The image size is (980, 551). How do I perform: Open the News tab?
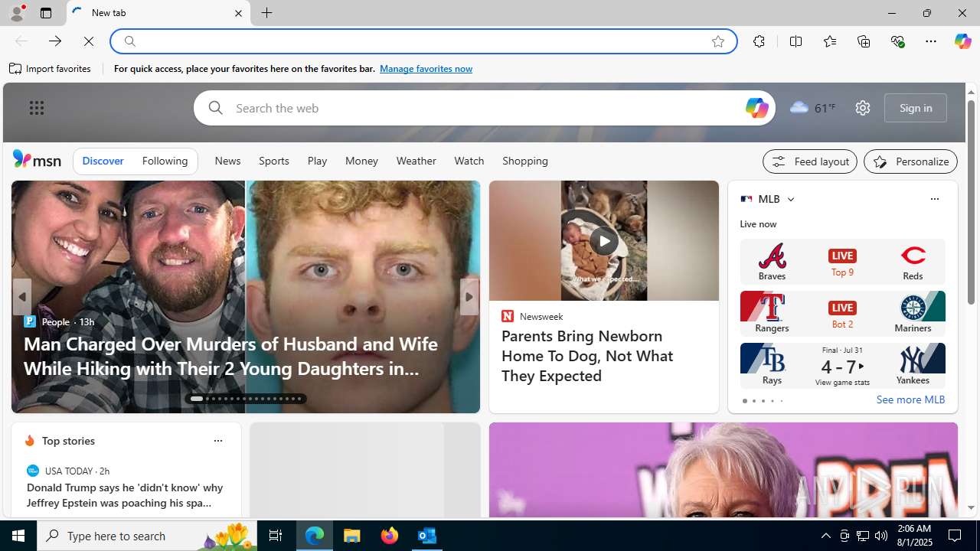pos(227,161)
